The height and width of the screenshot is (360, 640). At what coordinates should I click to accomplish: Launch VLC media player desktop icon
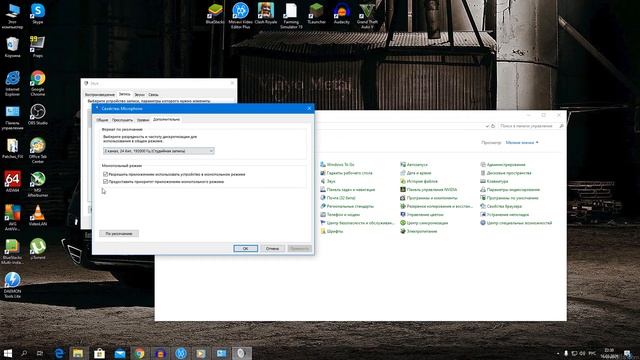point(38,216)
